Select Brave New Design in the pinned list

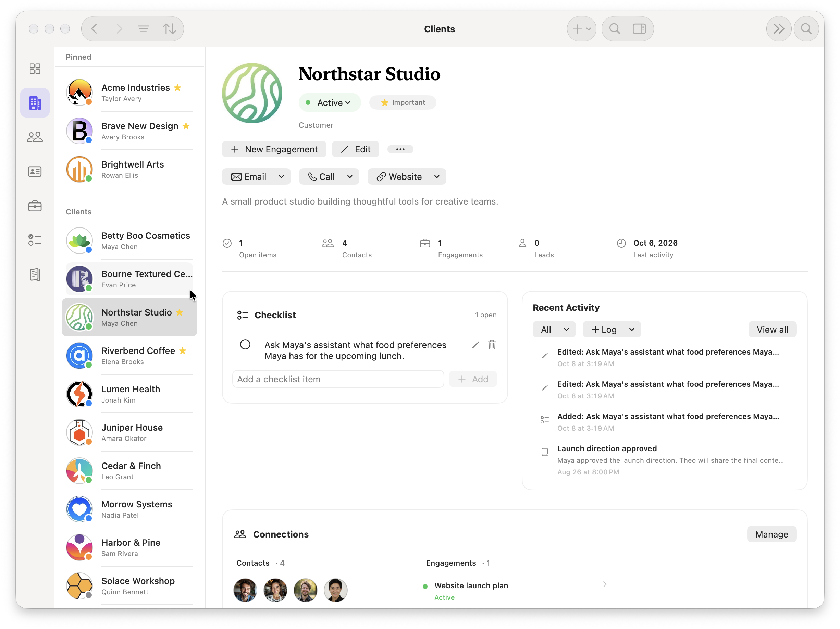tap(129, 131)
